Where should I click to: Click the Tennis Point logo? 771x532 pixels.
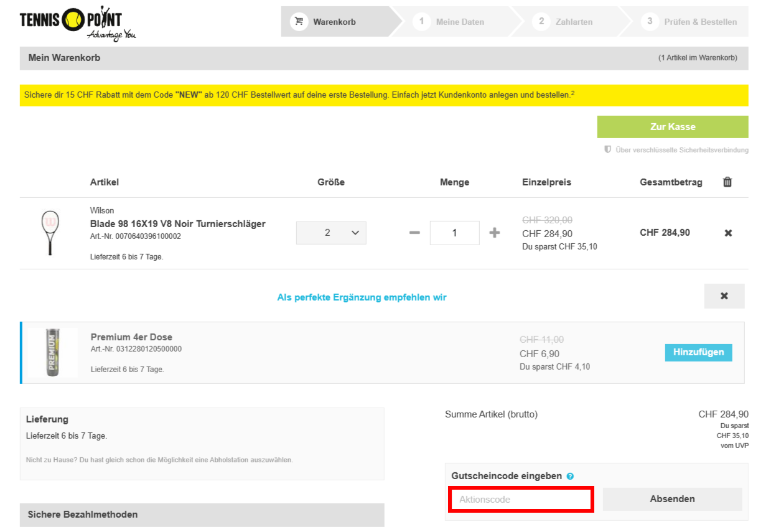[78, 24]
